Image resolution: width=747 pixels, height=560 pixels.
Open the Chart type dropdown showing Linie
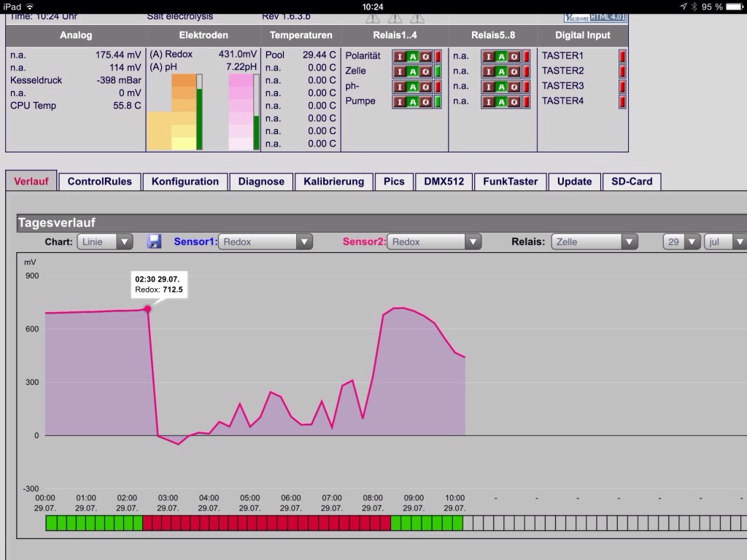(105, 241)
